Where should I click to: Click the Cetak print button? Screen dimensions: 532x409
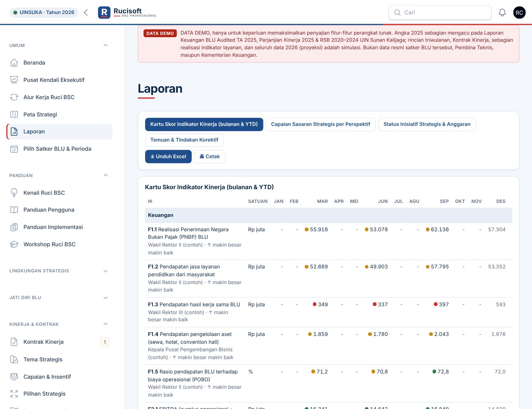point(210,157)
